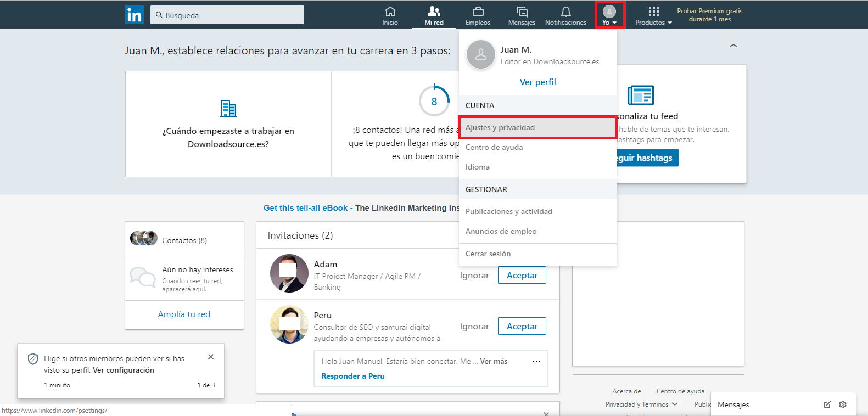This screenshot has height=416, width=868.
Task: Open Empleos jobs briefcase icon
Action: coord(478,15)
